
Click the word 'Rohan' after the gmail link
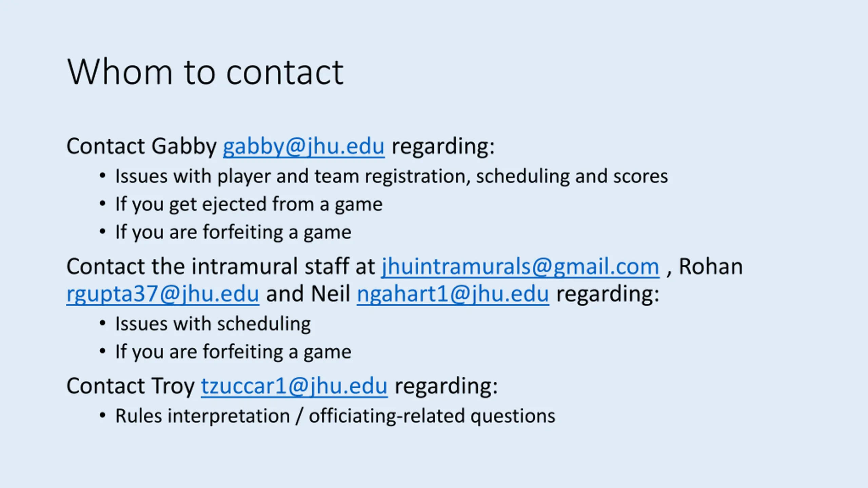pyautogui.click(x=710, y=266)
